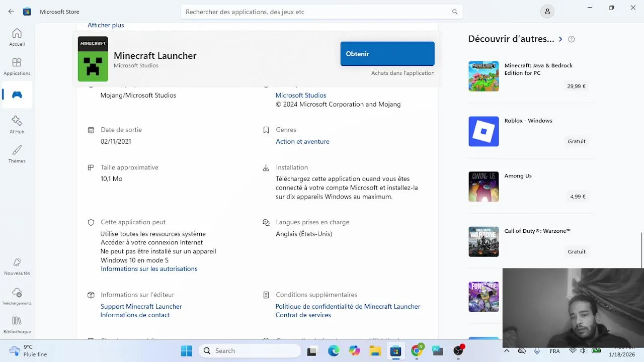644x362 pixels.
Task: Open the Accueil home section
Action: (17, 37)
